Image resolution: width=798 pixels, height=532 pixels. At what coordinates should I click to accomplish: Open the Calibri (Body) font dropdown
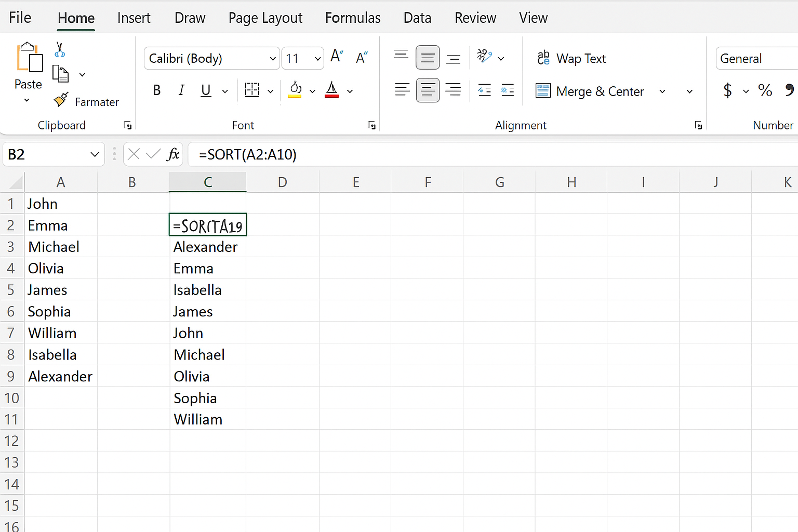point(273,59)
